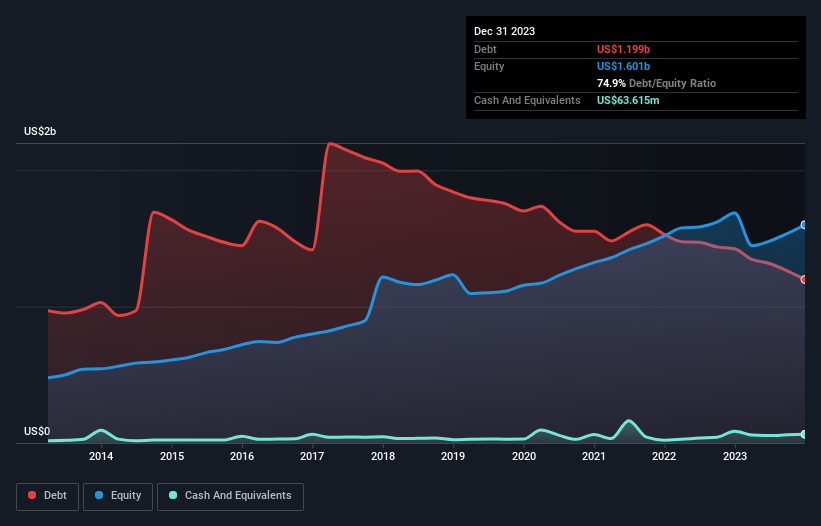
Task: Click the 2021 x-axis label
Action: pyautogui.click(x=594, y=456)
